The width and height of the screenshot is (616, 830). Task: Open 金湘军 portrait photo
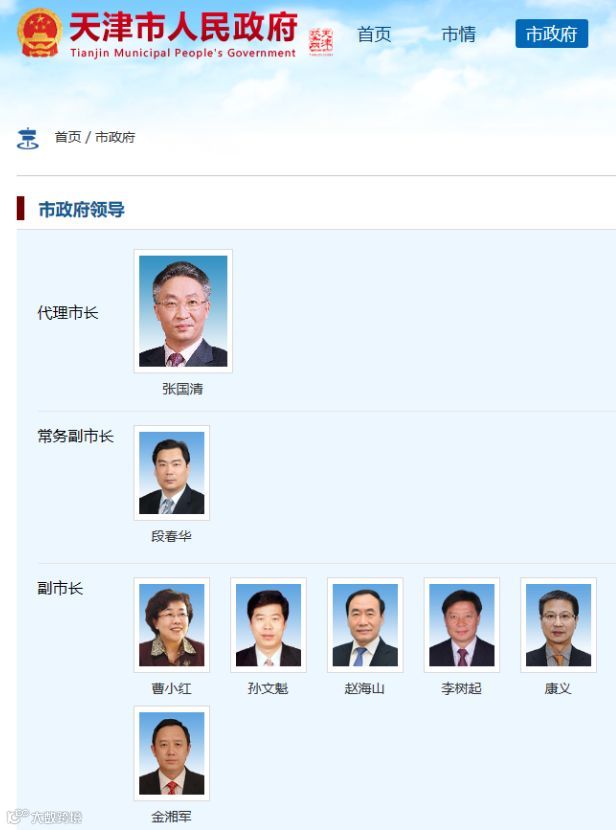tap(171, 753)
